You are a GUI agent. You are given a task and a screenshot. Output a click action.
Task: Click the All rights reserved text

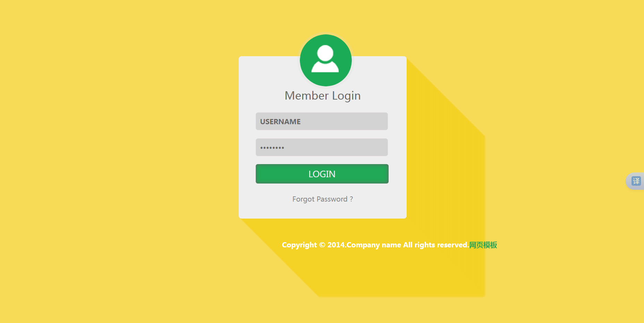[436, 245]
